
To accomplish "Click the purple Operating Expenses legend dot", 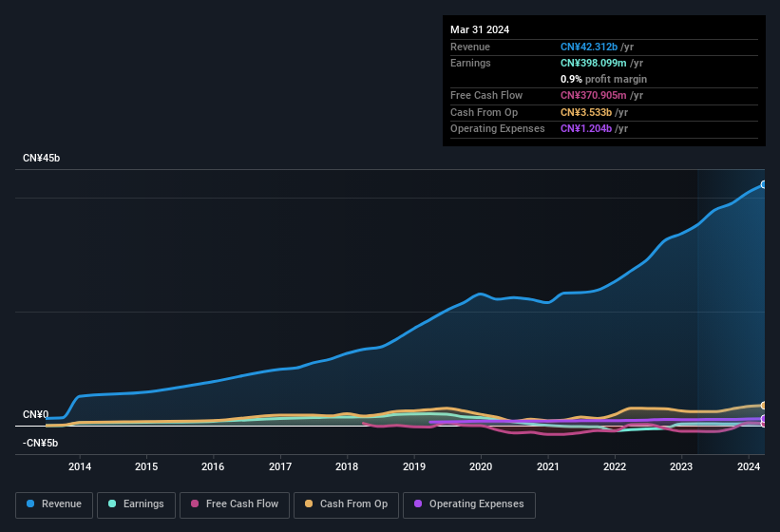I will coord(418,503).
